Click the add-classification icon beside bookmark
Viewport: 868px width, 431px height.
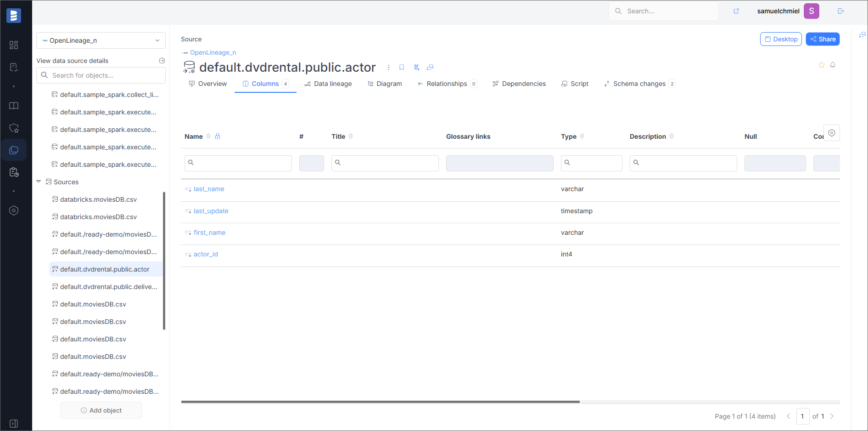(416, 68)
